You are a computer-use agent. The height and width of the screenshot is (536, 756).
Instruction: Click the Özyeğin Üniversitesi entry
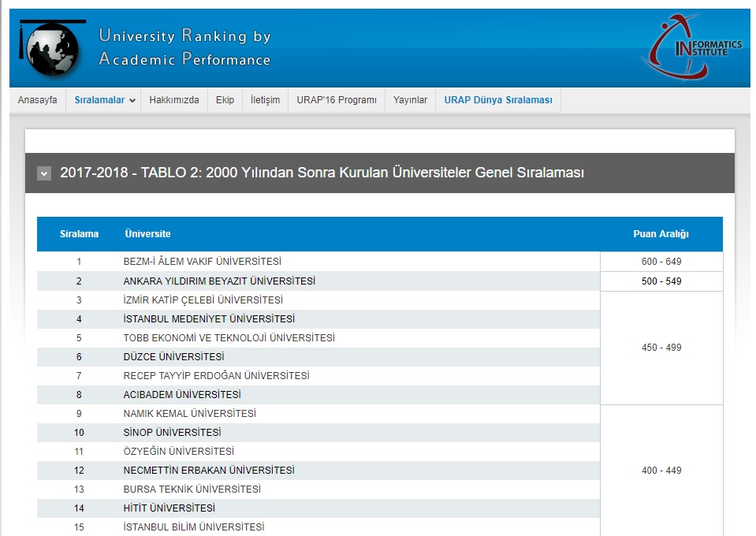tap(178, 452)
